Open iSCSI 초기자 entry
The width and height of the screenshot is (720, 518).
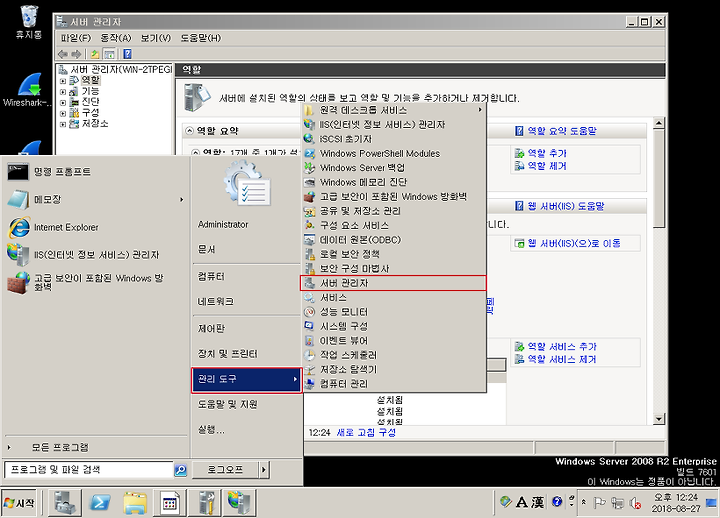coord(393,139)
